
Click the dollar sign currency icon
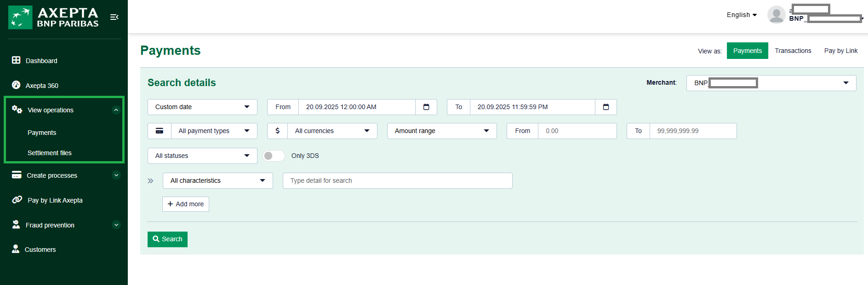click(x=277, y=131)
